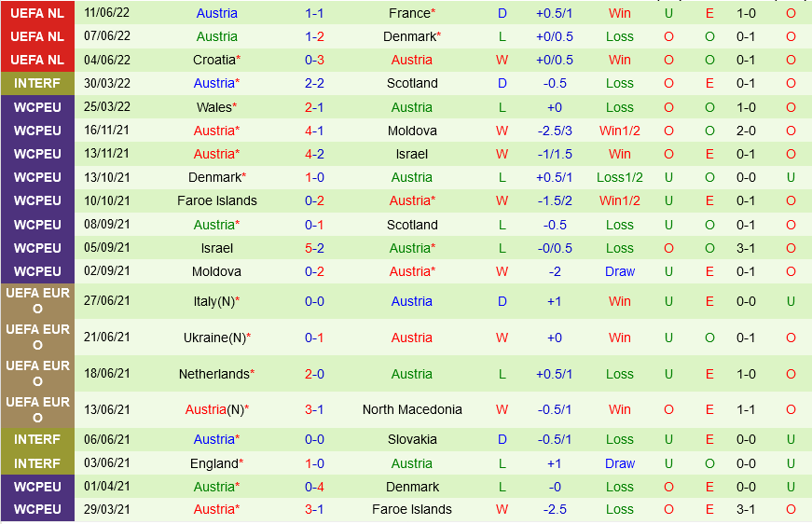
Task: Open the 0-4 match score link
Action: 314,487
